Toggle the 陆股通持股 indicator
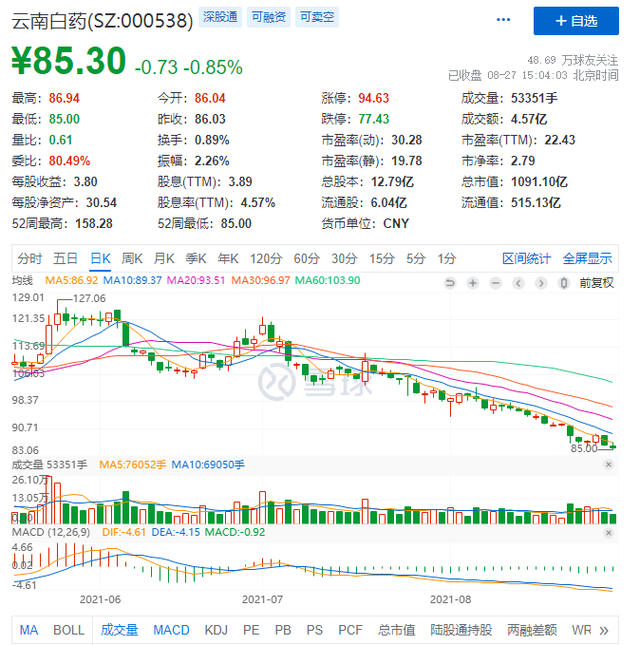640x645 pixels. tap(461, 630)
